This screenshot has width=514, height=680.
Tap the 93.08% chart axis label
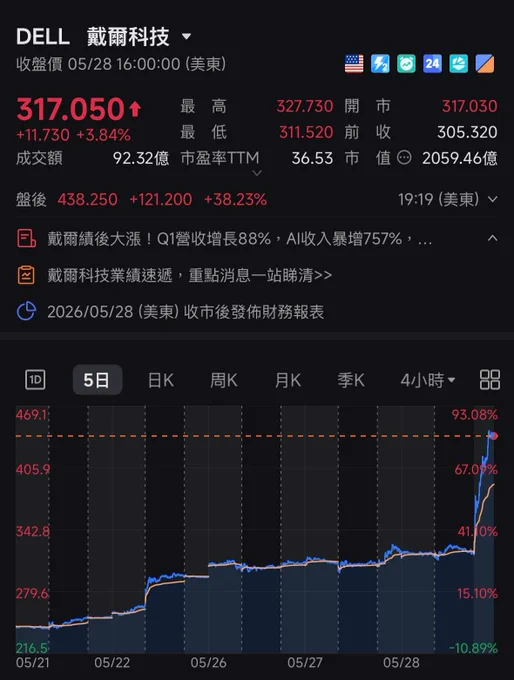click(475, 415)
